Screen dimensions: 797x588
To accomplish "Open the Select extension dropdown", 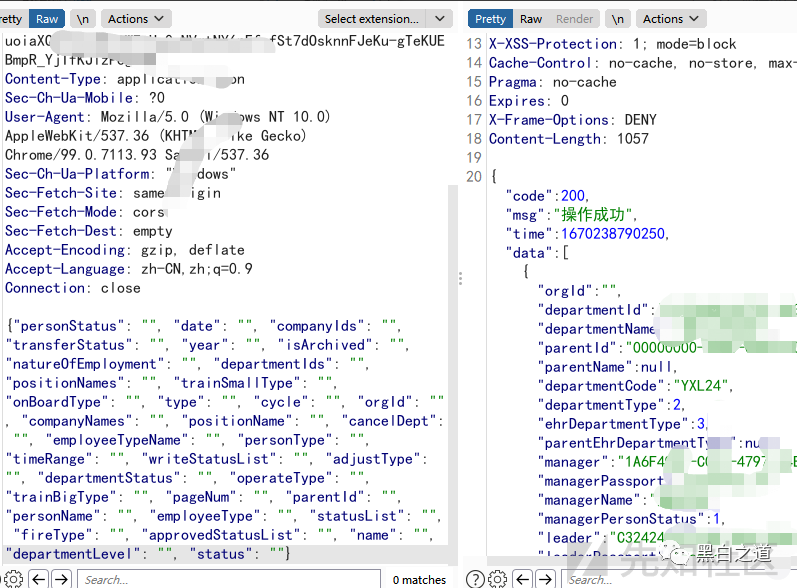I will [372, 19].
